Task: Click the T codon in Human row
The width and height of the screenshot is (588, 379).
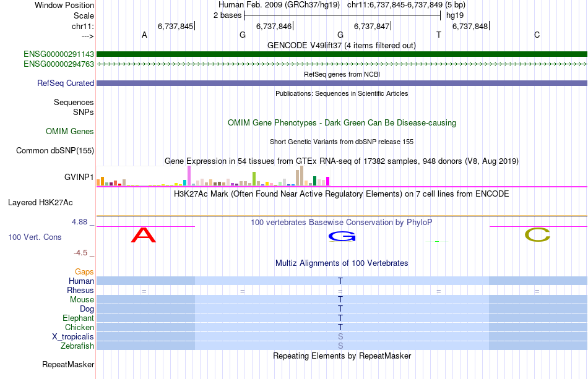Action: click(x=340, y=281)
